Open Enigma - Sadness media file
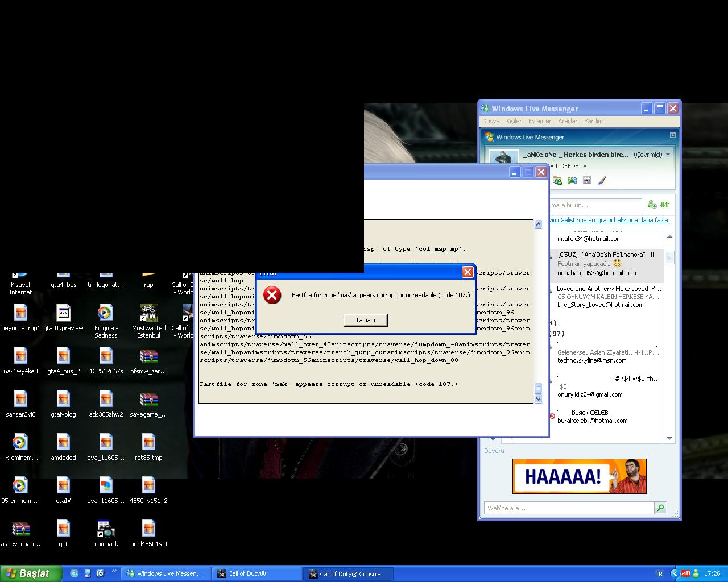728x582 pixels. coord(106,322)
